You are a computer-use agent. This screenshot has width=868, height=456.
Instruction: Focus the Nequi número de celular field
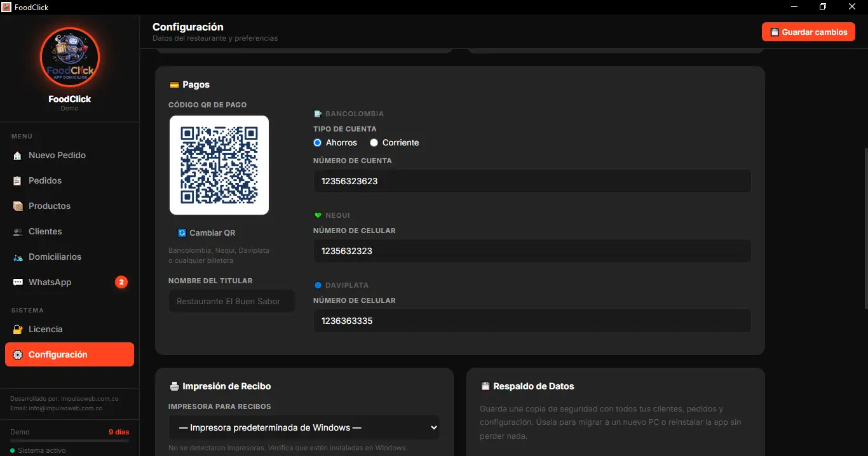click(532, 251)
